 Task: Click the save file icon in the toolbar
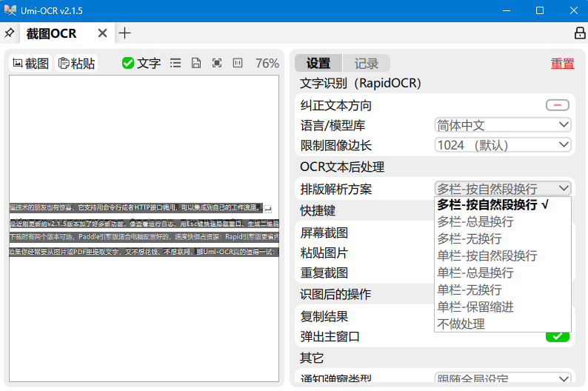196,64
